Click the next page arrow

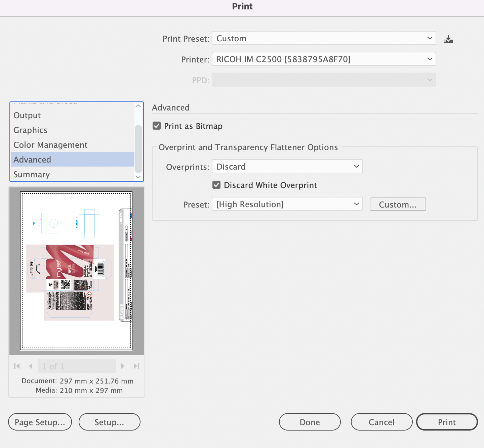pyautogui.click(x=123, y=366)
